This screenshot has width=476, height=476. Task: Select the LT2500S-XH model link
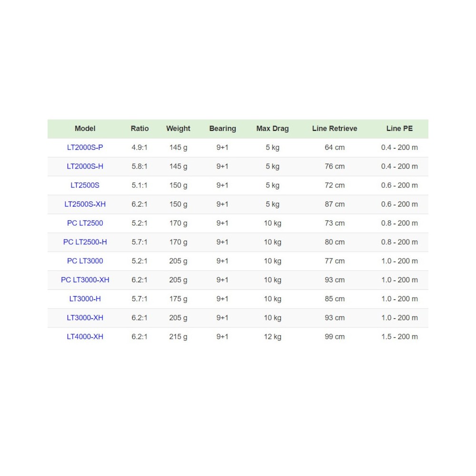(x=85, y=204)
